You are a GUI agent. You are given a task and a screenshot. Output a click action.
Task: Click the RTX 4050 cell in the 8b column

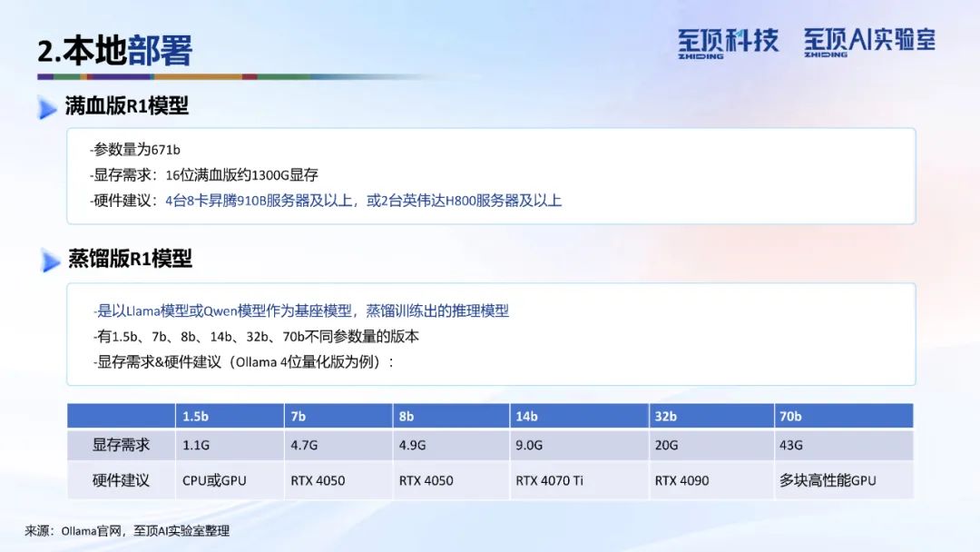[x=451, y=480]
